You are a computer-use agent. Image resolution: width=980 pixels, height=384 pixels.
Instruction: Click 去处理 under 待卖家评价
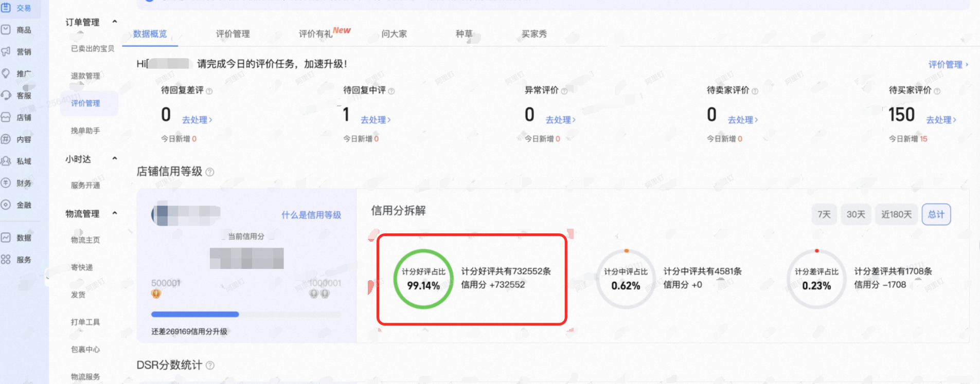(x=743, y=120)
